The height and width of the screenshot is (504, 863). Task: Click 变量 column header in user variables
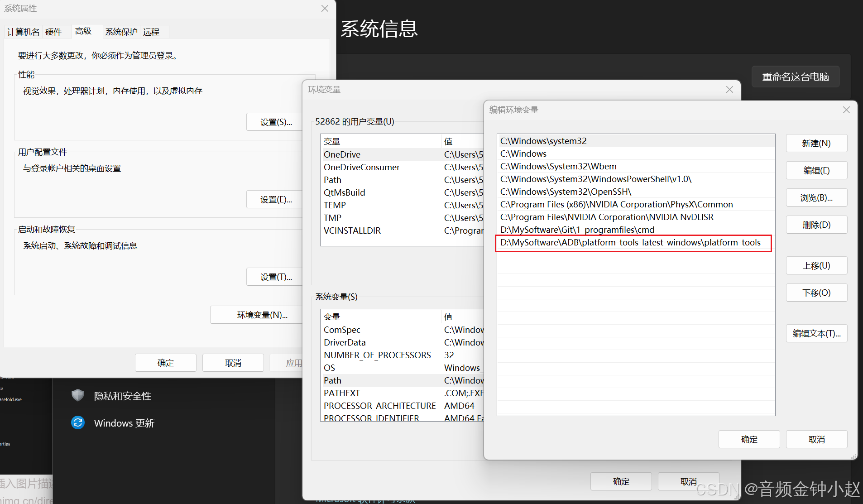[x=380, y=141]
